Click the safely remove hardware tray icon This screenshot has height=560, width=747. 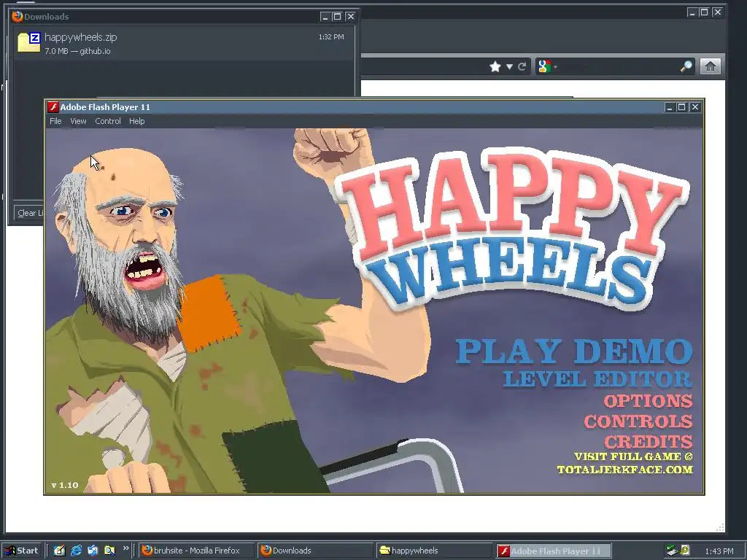tap(684, 551)
